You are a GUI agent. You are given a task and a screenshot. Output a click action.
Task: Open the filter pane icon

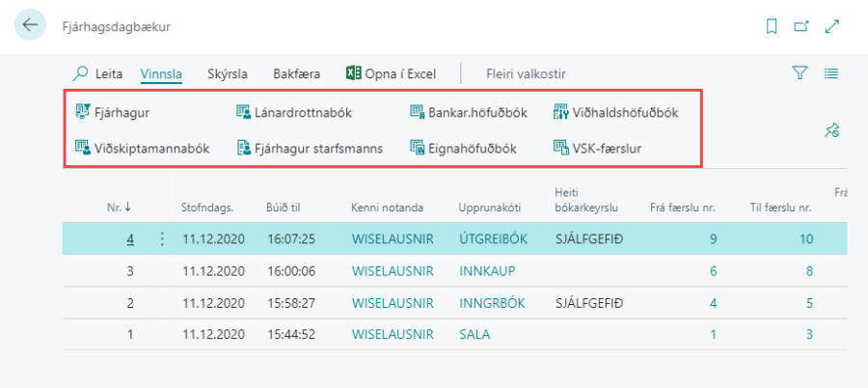tap(799, 72)
